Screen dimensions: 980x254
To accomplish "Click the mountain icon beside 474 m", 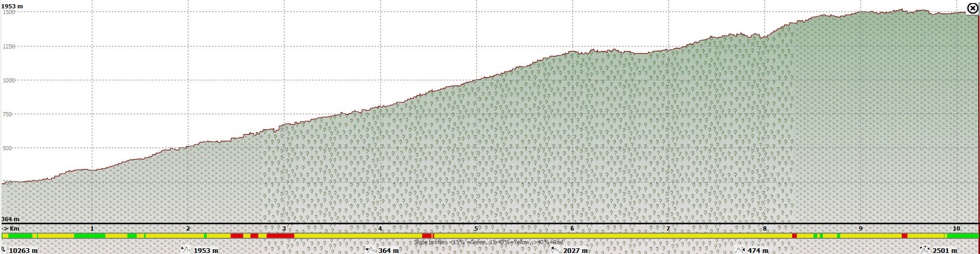I will click(739, 250).
